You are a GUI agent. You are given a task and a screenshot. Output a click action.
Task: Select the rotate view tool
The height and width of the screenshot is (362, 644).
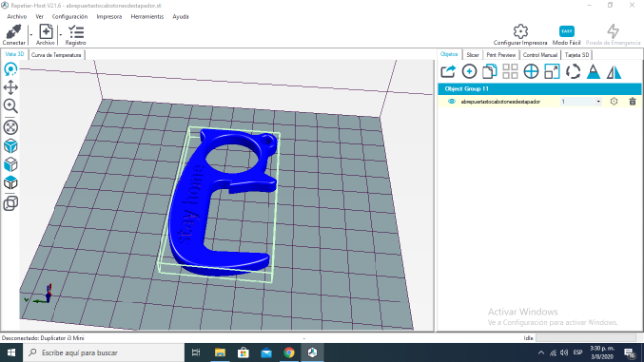click(x=11, y=69)
